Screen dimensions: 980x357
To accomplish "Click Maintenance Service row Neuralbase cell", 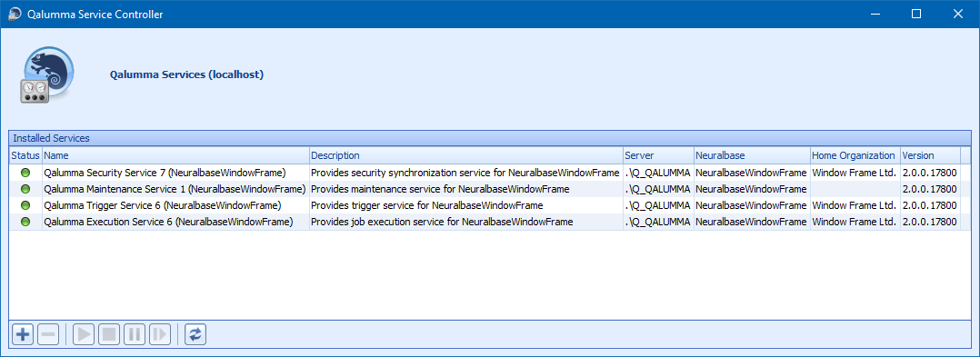I will tap(752, 188).
